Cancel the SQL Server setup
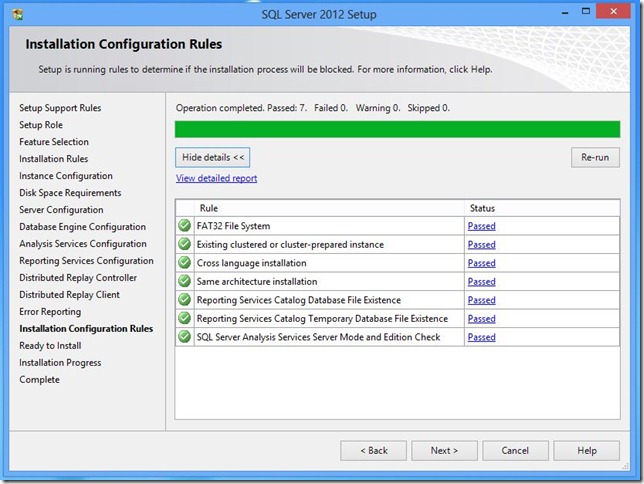The width and height of the screenshot is (644, 484). coord(515,451)
